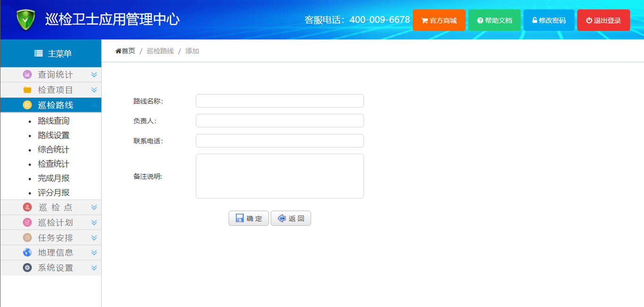Open 路线查询 submenu item
The width and height of the screenshot is (644, 307).
54,121
